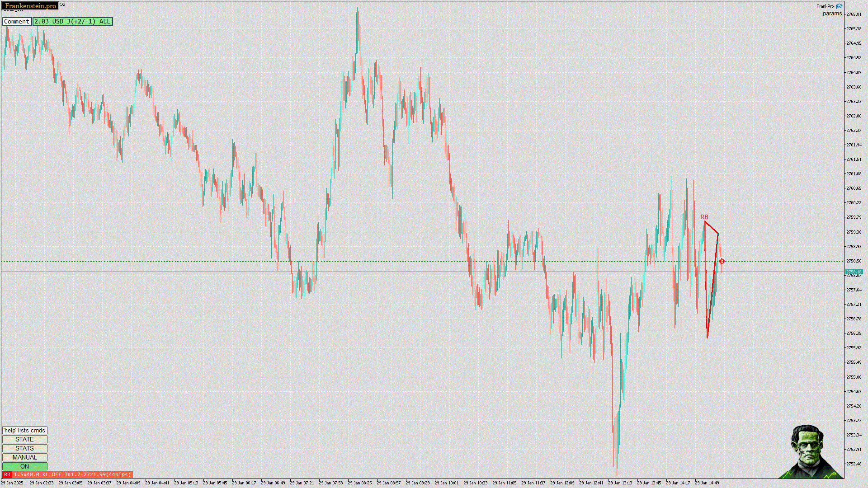Open the params button
The height and width of the screenshot is (488, 868).
[x=832, y=14]
